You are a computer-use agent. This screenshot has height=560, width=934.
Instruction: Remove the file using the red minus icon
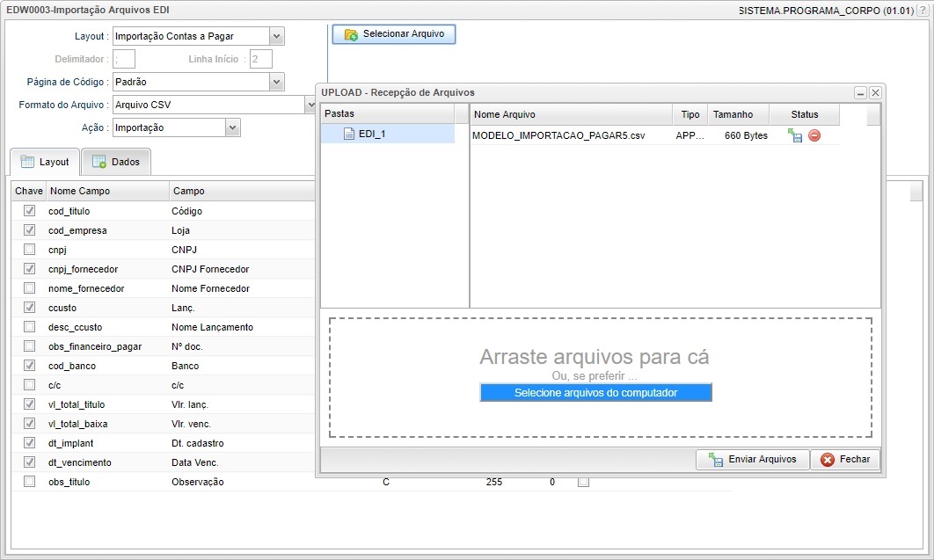[x=816, y=135]
